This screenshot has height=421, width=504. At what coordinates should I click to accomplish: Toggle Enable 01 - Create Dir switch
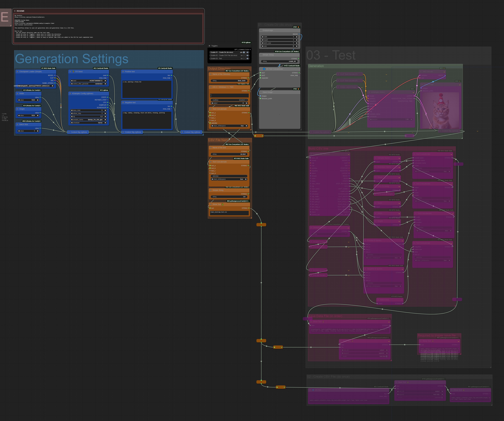[x=244, y=52]
